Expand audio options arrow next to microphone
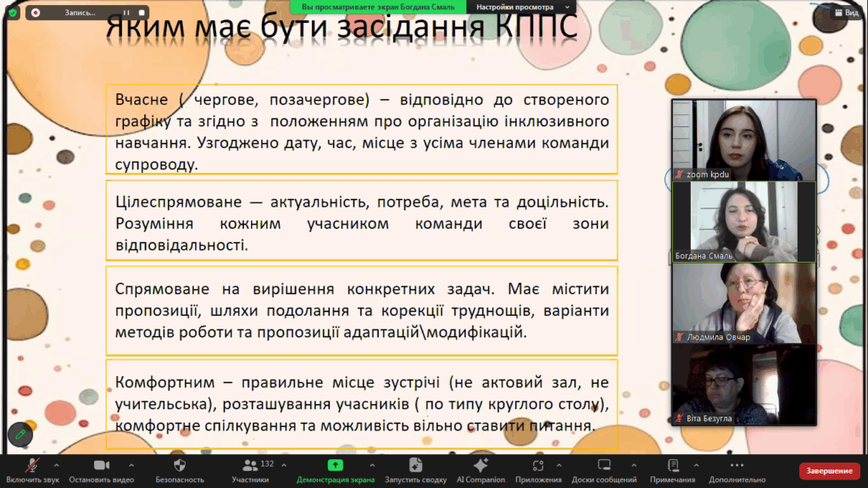This screenshot has height=488, width=868. [x=57, y=465]
